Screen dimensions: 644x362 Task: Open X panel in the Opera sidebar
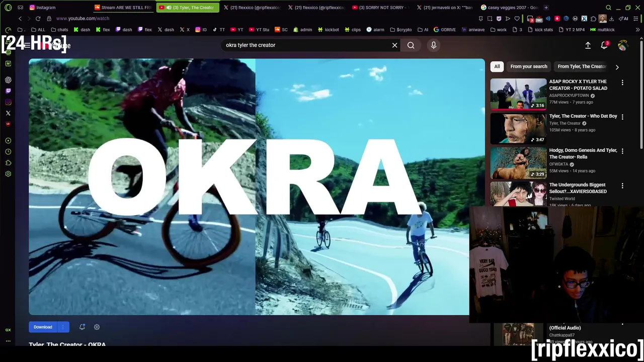point(8,113)
